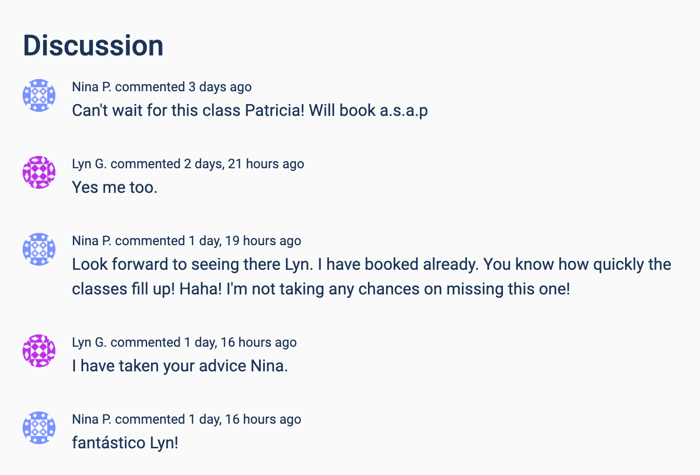Viewport: 700px width, 475px height.
Task: Open Nina P. name on 3 days ago comment
Action: tap(92, 87)
